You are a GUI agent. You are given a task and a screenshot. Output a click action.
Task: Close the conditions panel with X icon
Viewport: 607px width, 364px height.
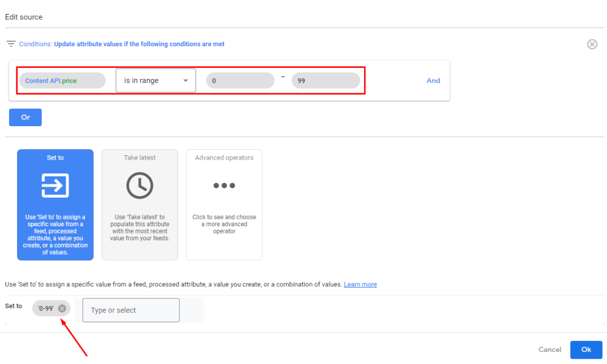pos(592,44)
